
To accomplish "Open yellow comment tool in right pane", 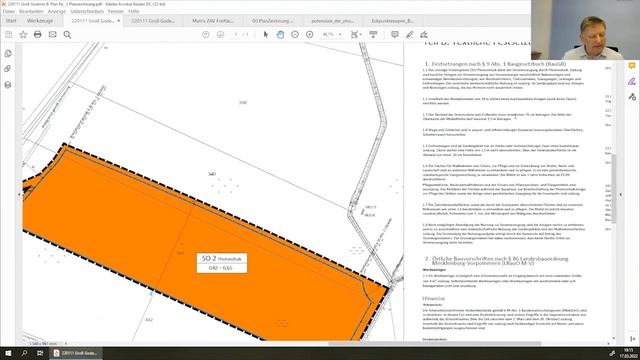I will coord(632,66).
